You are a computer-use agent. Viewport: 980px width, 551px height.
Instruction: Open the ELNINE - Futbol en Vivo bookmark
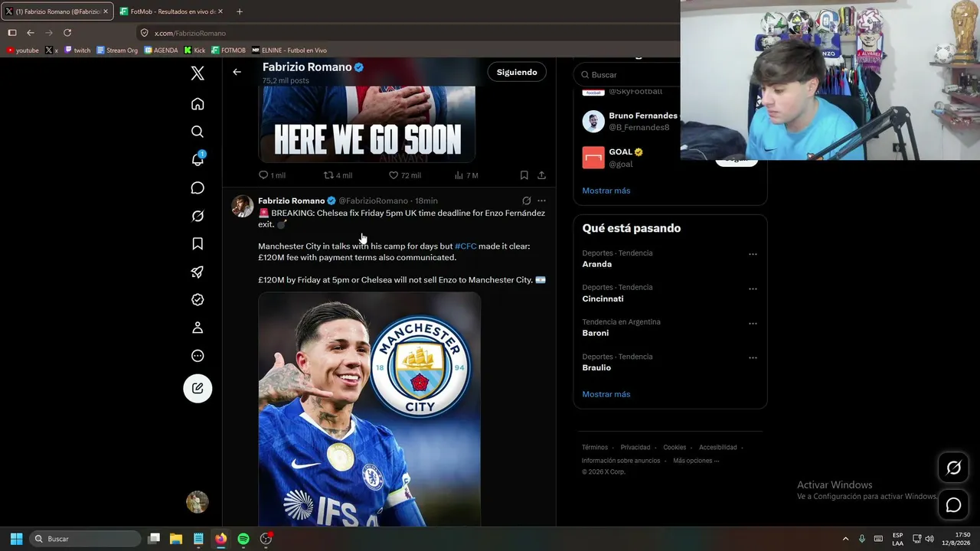[289, 51]
